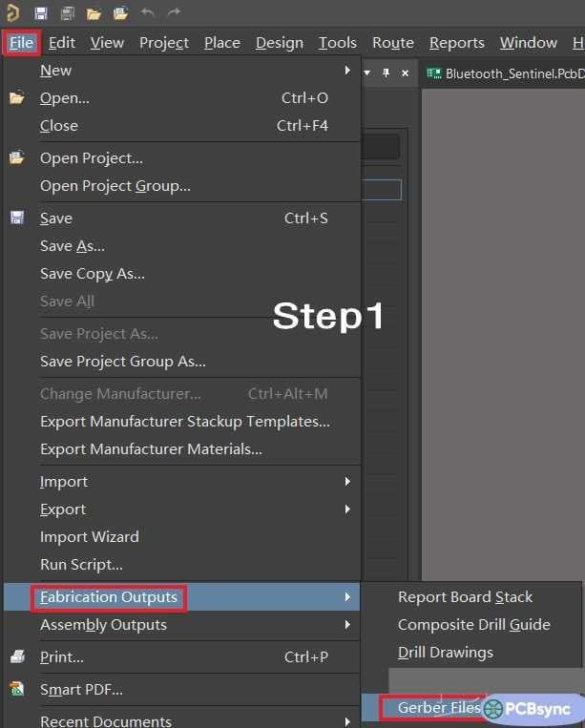Click Drill Drawings in the submenu
Viewport: 585px width, 728px height.
pyautogui.click(x=446, y=653)
